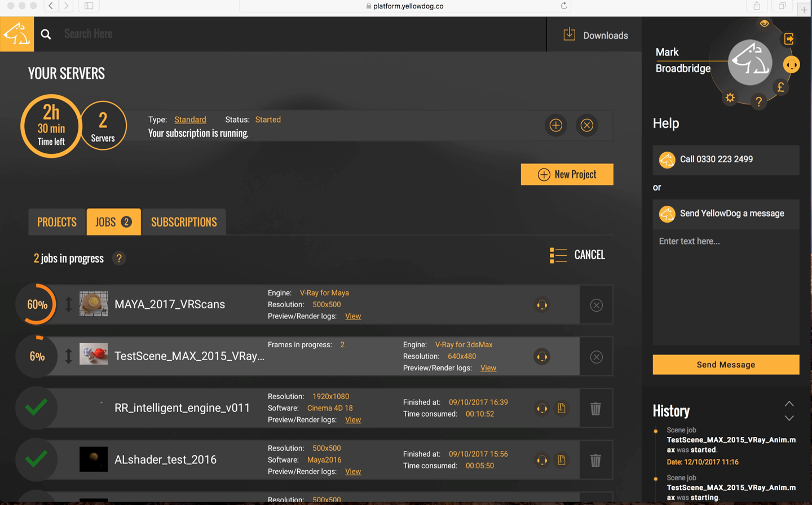Switch to the PROJECTS tab
812x505 pixels.
pyautogui.click(x=57, y=222)
